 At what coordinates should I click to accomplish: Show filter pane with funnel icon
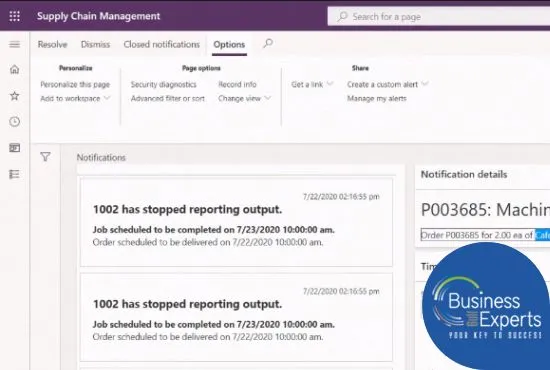45,157
